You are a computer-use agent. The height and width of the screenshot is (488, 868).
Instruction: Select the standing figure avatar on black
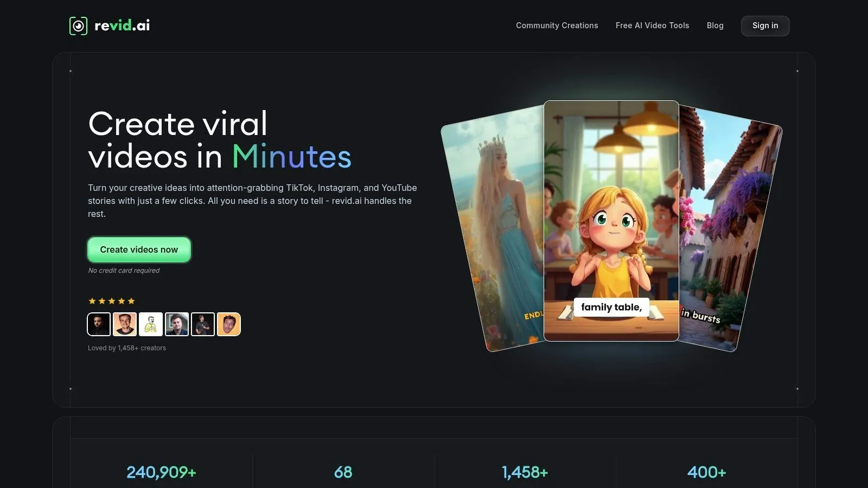click(203, 324)
